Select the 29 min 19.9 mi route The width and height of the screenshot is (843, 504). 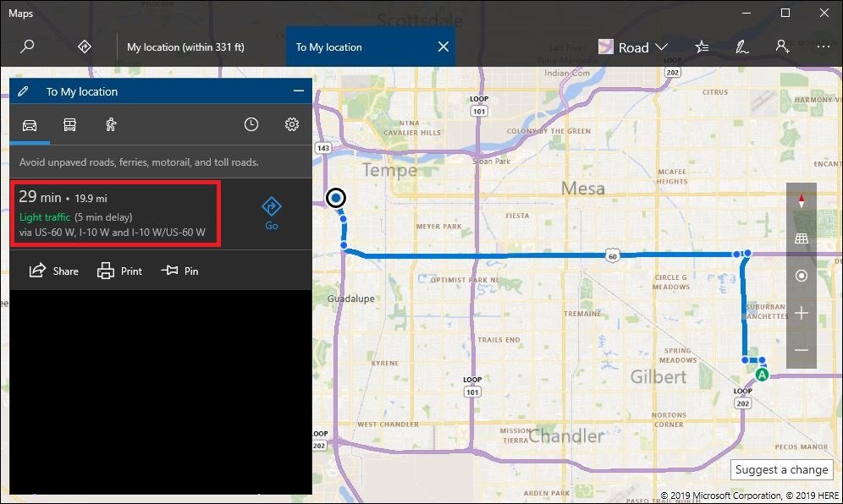click(x=116, y=214)
